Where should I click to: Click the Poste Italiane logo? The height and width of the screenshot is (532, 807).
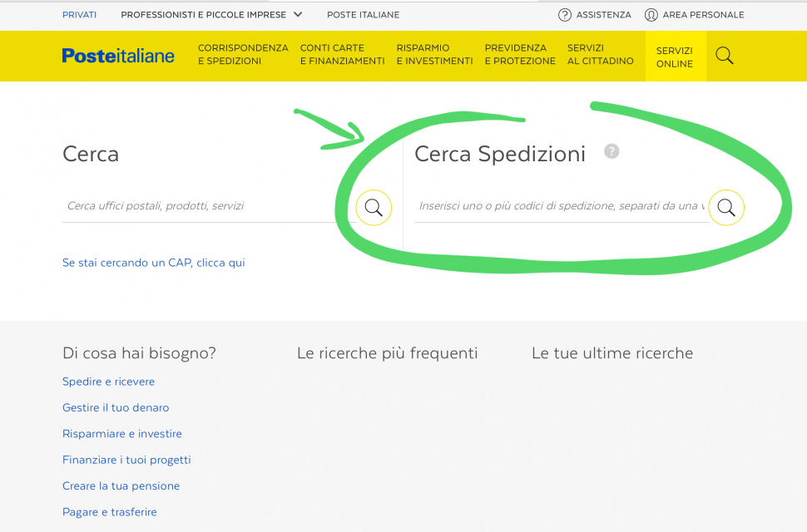tap(118, 56)
